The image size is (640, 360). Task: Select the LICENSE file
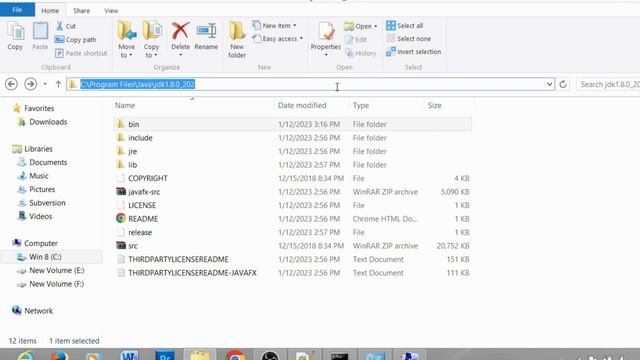coord(292,205)
